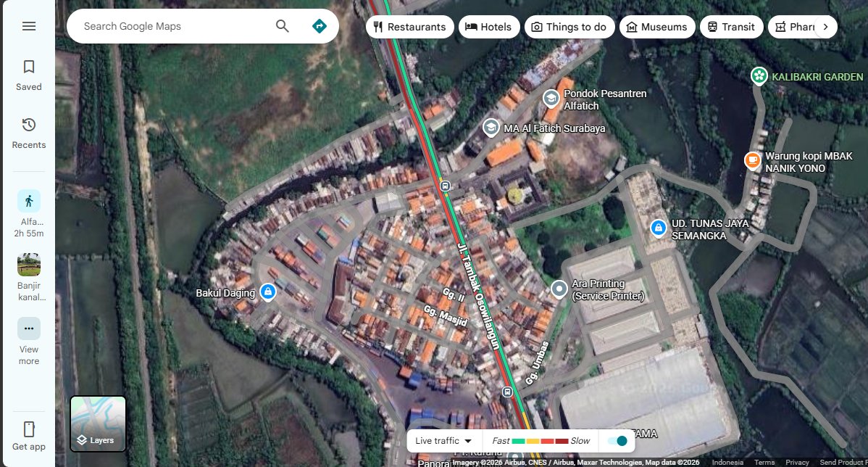Select the Transit chip

pyautogui.click(x=731, y=27)
